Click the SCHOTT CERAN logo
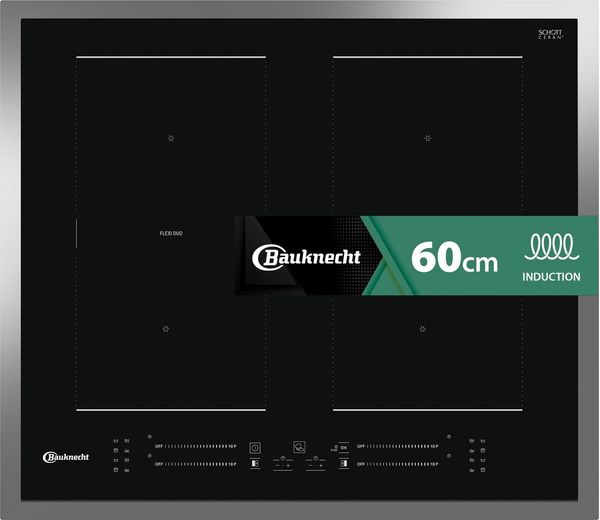The image size is (600, 520). pos(550,34)
